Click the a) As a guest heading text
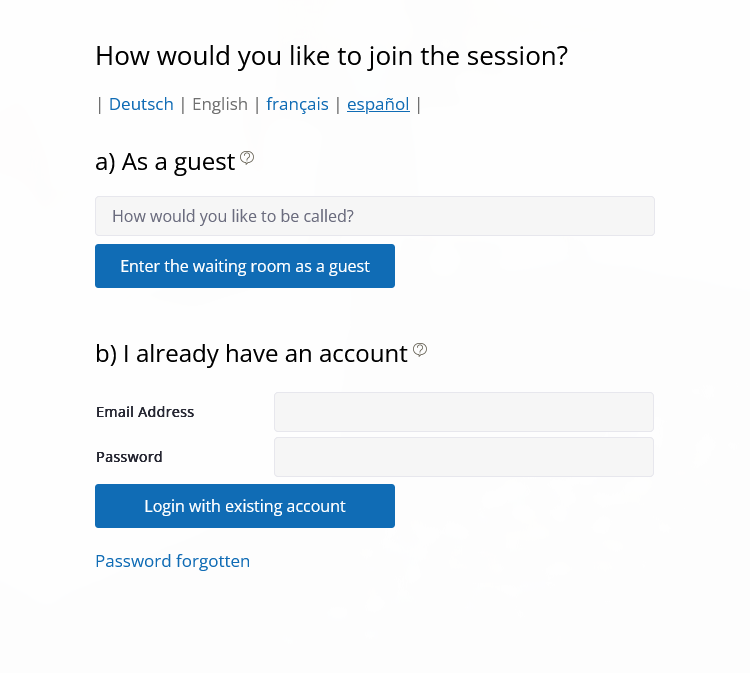 point(165,162)
